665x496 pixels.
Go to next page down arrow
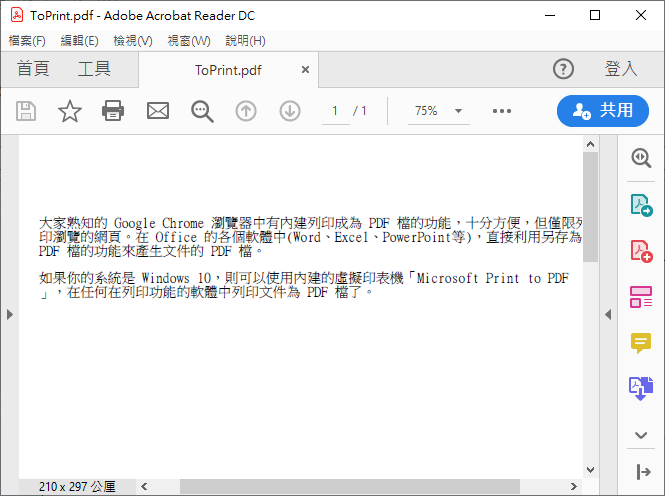(290, 111)
